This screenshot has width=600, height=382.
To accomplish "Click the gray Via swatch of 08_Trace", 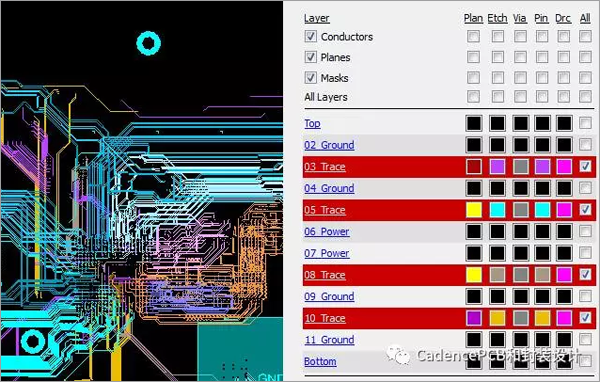I will pyautogui.click(x=520, y=274).
